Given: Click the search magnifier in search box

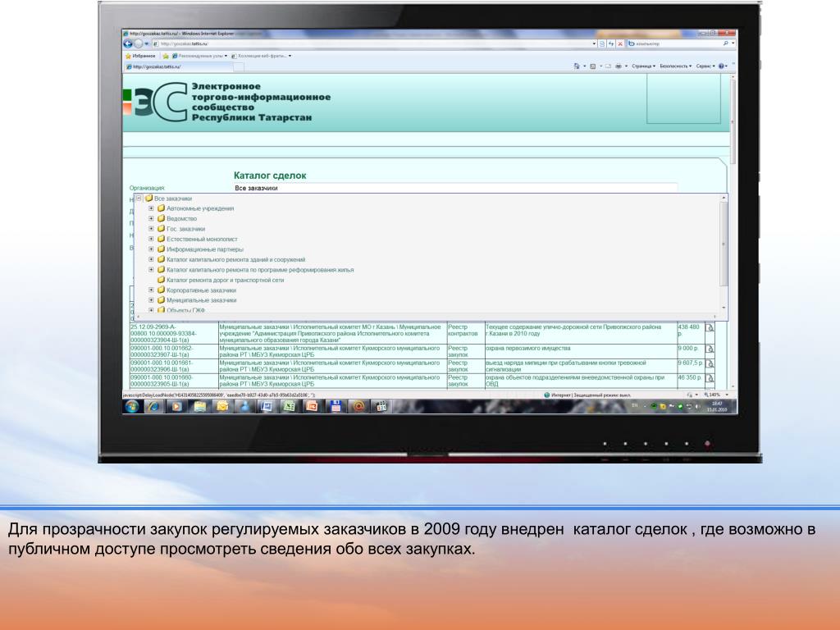Looking at the screenshot, I should tap(726, 43).
